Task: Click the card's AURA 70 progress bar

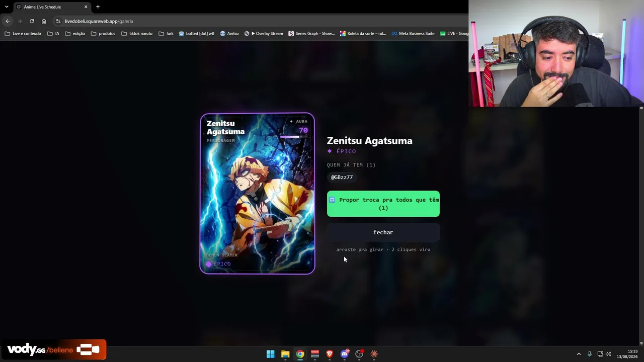Action: point(294,137)
